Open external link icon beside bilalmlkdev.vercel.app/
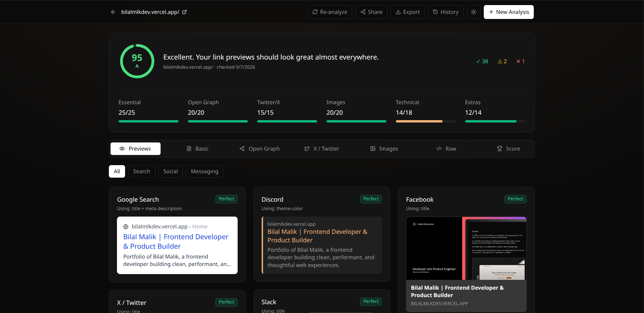The width and height of the screenshot is (644, 313). click(185, 12)
